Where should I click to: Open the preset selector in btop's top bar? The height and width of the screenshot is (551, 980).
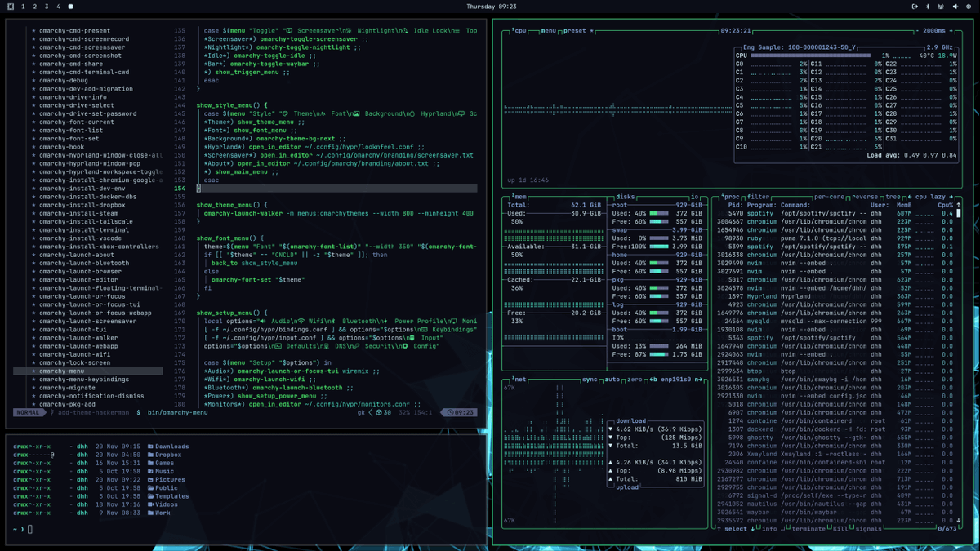pyautogui.click(x=575, y=32)
